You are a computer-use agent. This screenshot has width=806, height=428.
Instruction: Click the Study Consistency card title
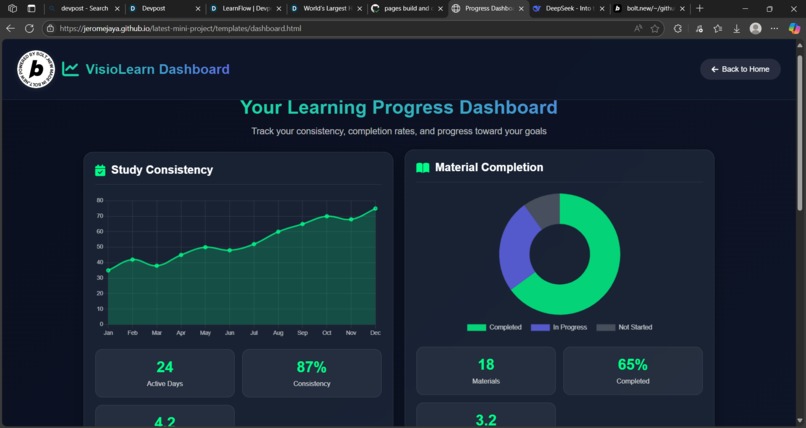(162, 170)
